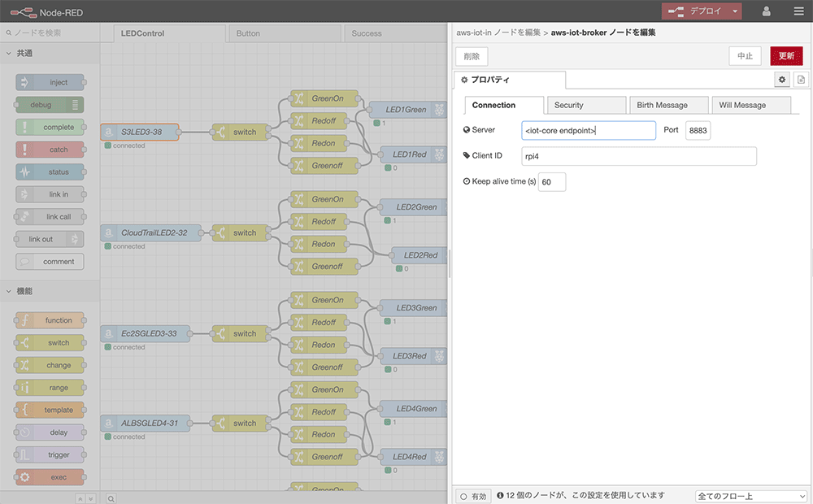Screen dimensions: 813x504
Task: Click the Keep alive time field
Action: coord(552,182)
